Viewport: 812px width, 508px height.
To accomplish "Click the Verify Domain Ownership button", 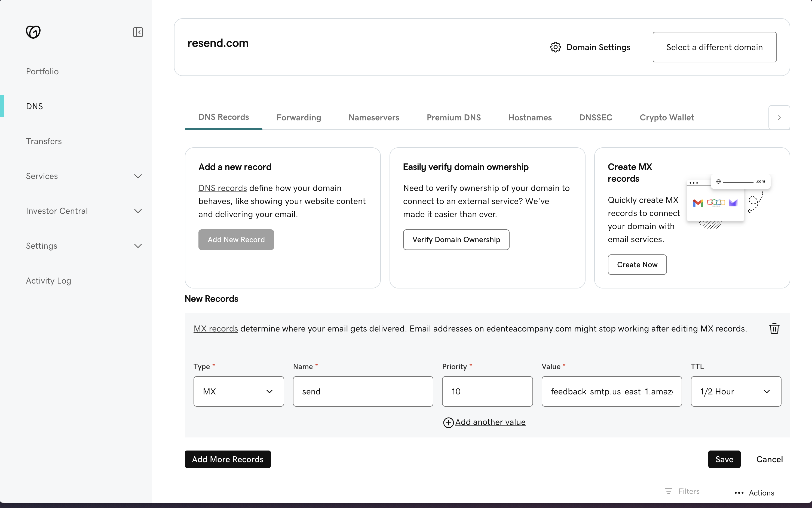I will tap(456, 239).
